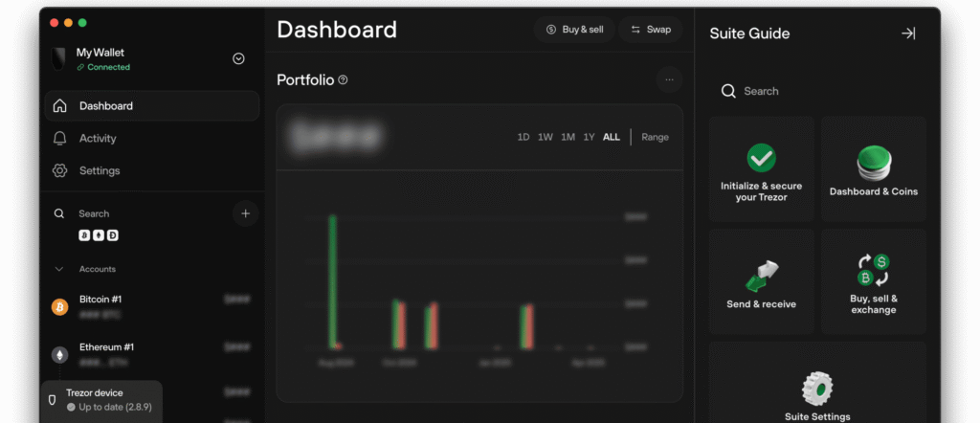
Task: Open the Suite Settings guide card
Action: pos(817,383)
